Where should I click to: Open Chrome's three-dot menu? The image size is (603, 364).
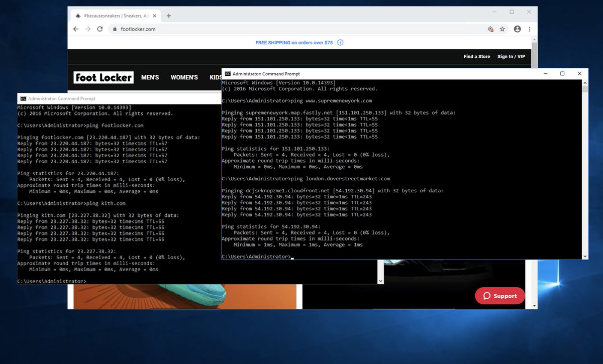point(530,29)
